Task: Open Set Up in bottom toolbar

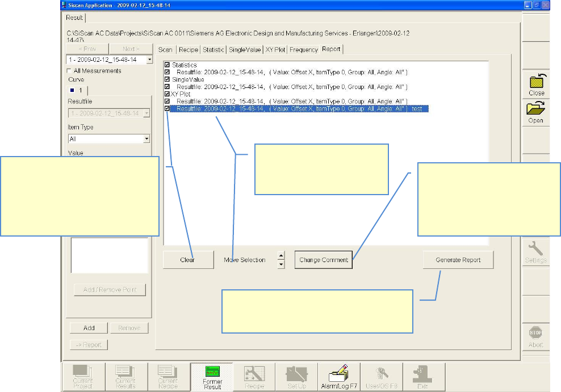Action: point(297,377)
